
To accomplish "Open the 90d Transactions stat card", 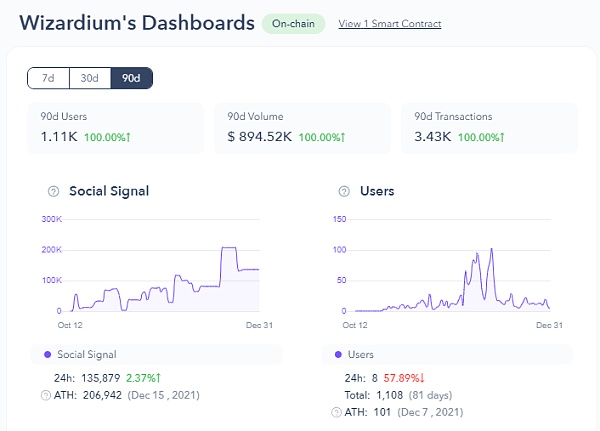I will [x=489, y=127].
